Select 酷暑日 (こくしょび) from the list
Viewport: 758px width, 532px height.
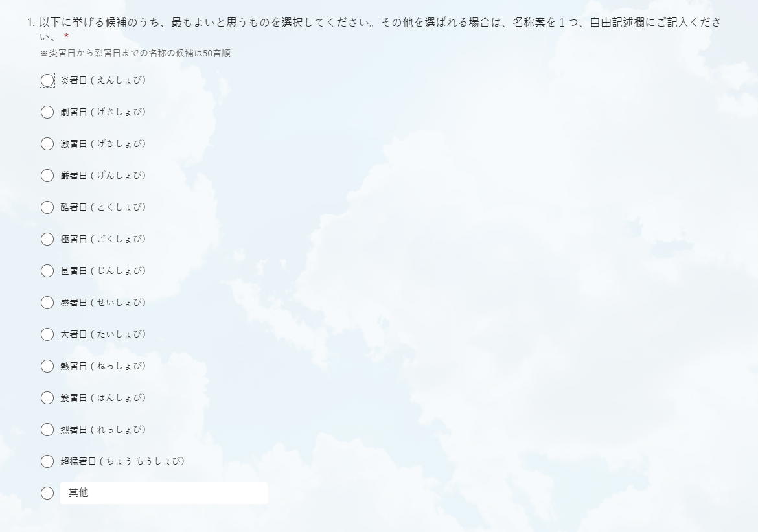pyautogui.click(x=47, y=207)
